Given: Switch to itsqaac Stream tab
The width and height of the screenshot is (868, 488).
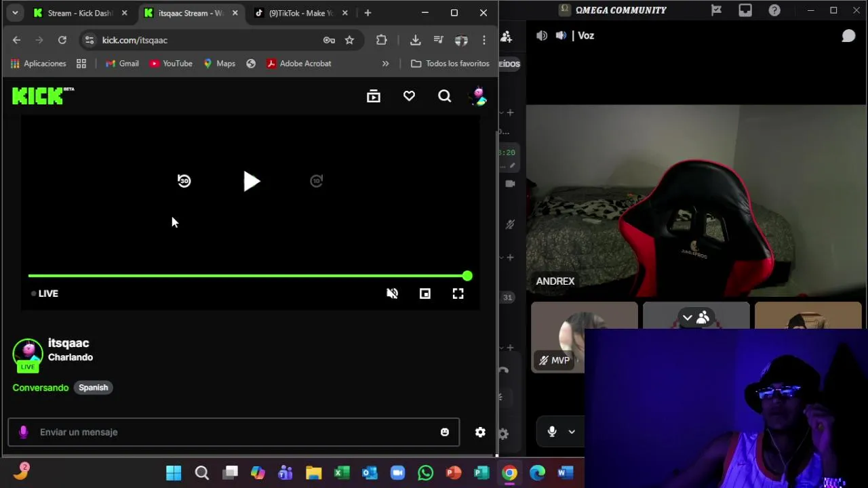Looking at the screenshot, I should [191, 13].
